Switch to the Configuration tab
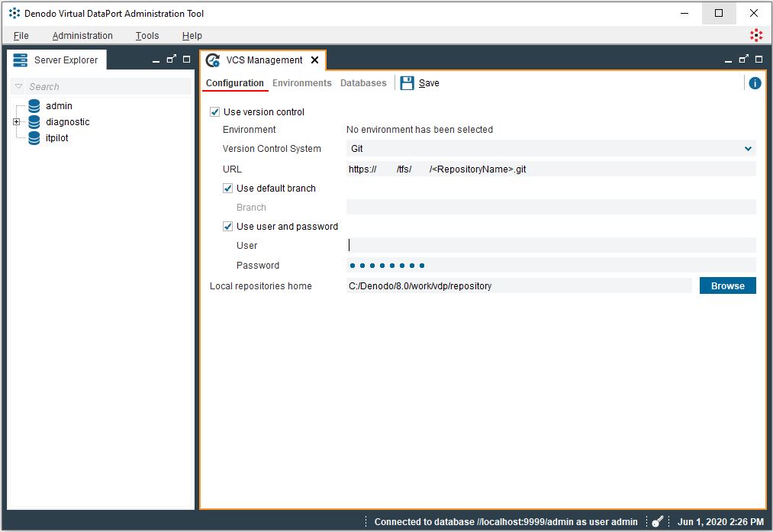The image size is (773, 532). [x=235, y=83]
